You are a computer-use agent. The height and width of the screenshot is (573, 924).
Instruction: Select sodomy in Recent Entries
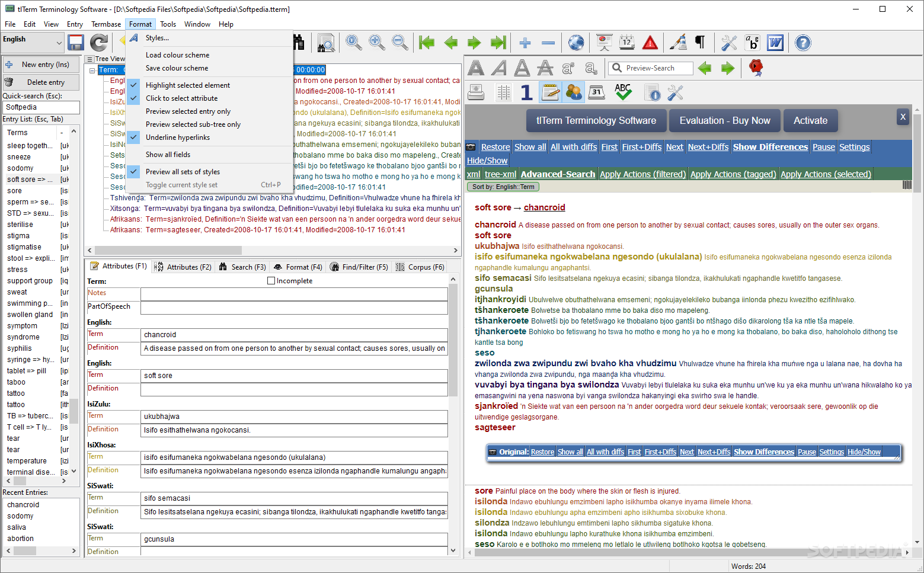tap(20, 516)
